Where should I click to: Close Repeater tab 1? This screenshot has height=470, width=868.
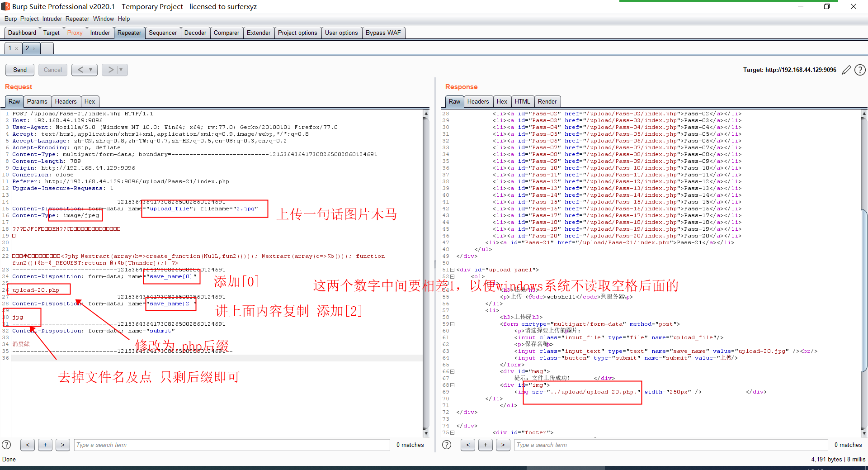coord(17,48)
